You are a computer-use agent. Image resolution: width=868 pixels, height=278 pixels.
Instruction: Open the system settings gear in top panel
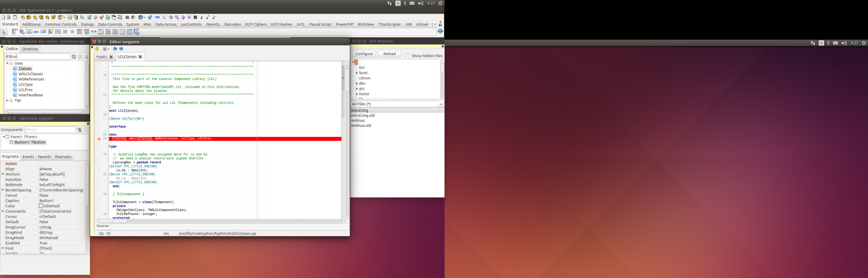[440, 3]
